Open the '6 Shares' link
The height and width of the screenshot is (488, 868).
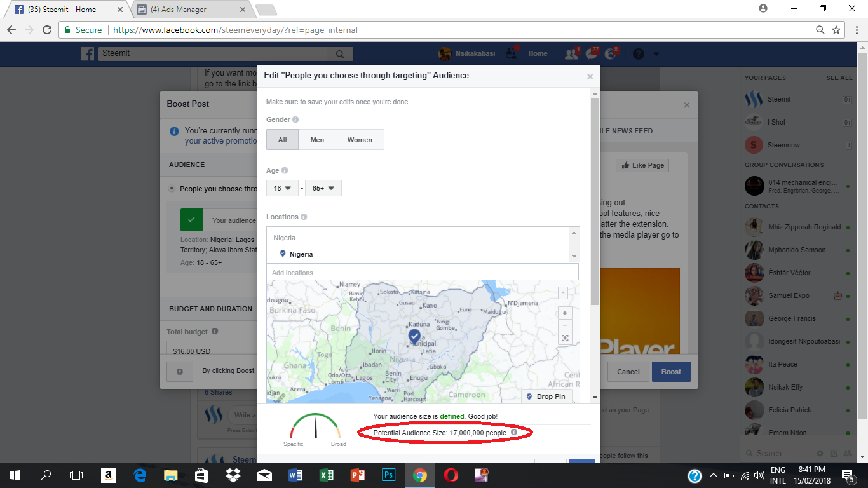tap(219, 393)
